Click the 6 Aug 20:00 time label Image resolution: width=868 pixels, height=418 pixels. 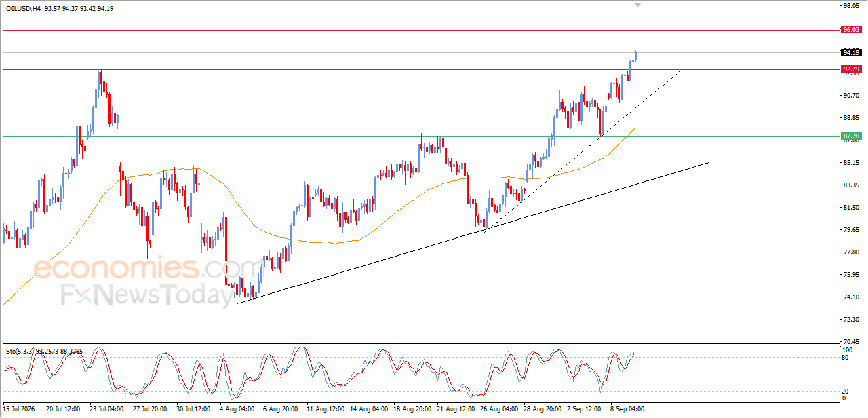pos(281,409)
